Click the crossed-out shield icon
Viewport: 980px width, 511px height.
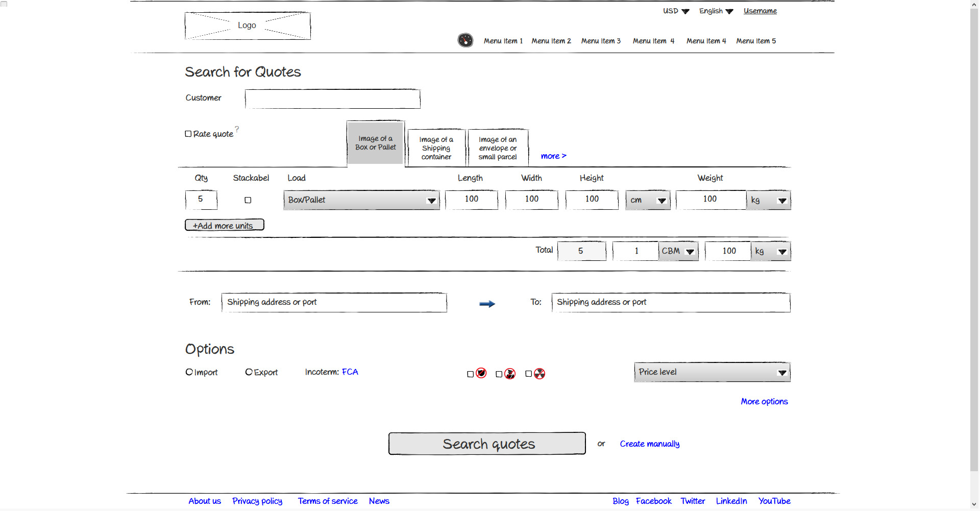tap(481, 373)
